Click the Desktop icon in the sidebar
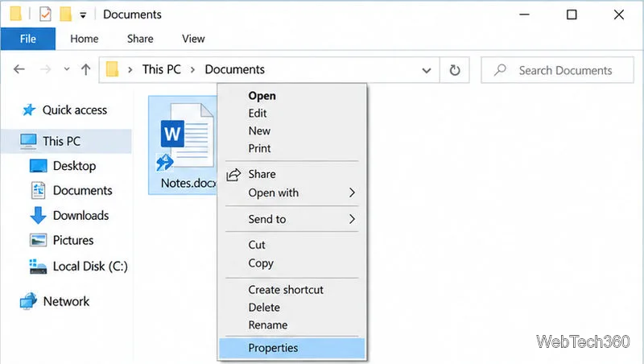644x364 pixels. point(38,166)
